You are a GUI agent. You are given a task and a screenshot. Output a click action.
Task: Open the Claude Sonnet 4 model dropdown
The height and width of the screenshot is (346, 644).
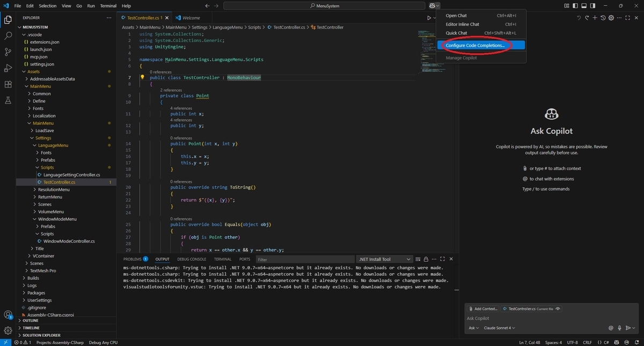pos(499,328)
